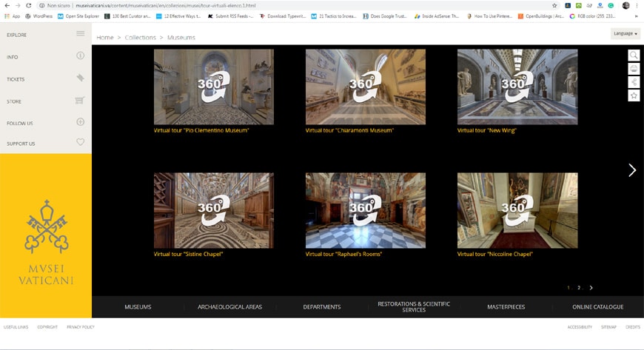
Task: Open the Open Site Explorer bookmark
Action: (x=78, y=16)
